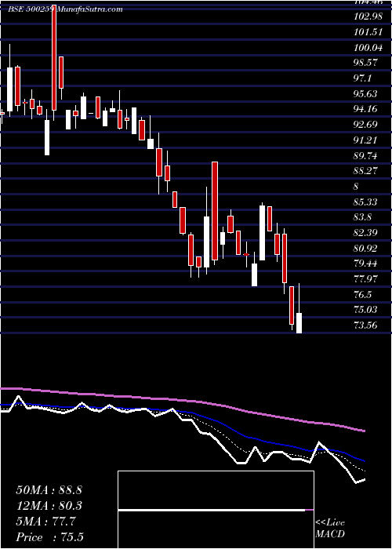Click the 75.03 price axis label

tap(365, 310)
